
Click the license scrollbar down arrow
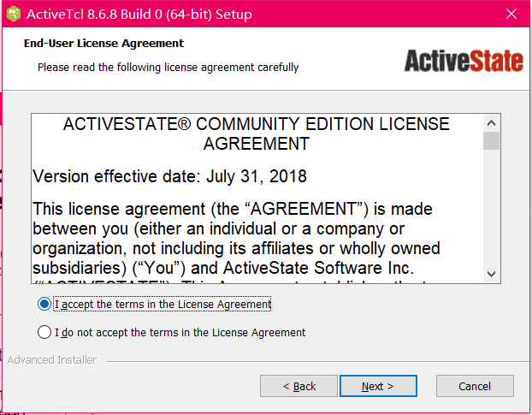(491, 274)
